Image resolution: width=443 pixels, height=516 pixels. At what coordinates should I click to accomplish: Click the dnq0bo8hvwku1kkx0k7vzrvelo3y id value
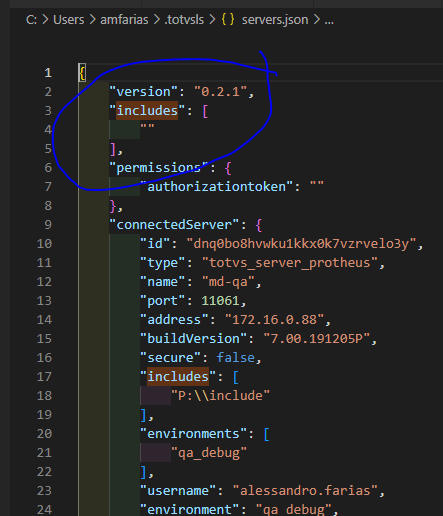[301, 244]
